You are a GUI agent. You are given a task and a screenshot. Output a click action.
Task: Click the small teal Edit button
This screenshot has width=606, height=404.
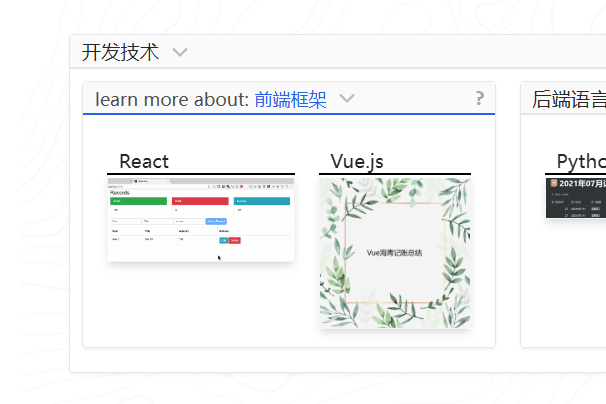click(x=223, y=240)
